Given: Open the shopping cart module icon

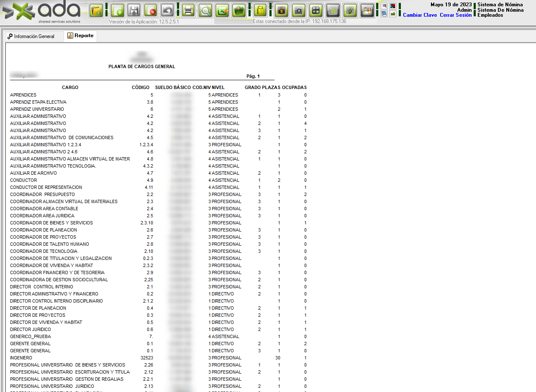Looking at the screenshot, I should (x=333, y=10).
